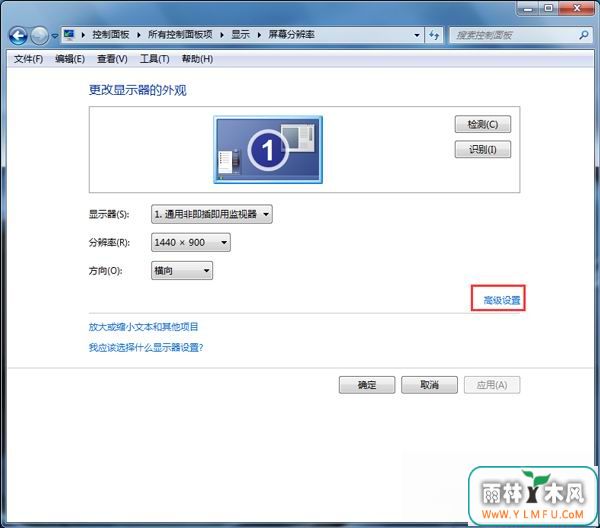
Task: Open the 帮助(H) menu
Action: [197, 59]
